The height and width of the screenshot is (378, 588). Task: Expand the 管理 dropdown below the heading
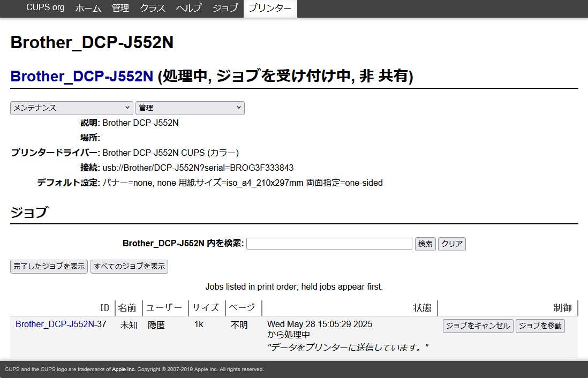(190, 108)
